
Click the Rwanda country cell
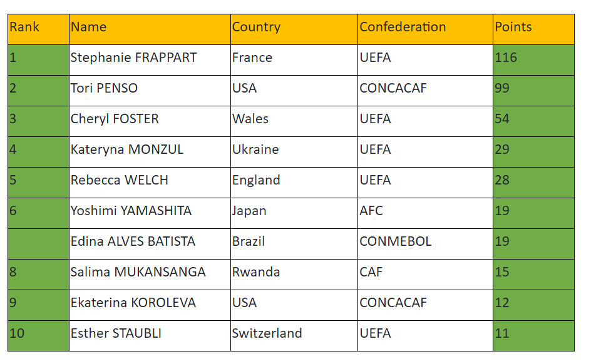point(294,273)
